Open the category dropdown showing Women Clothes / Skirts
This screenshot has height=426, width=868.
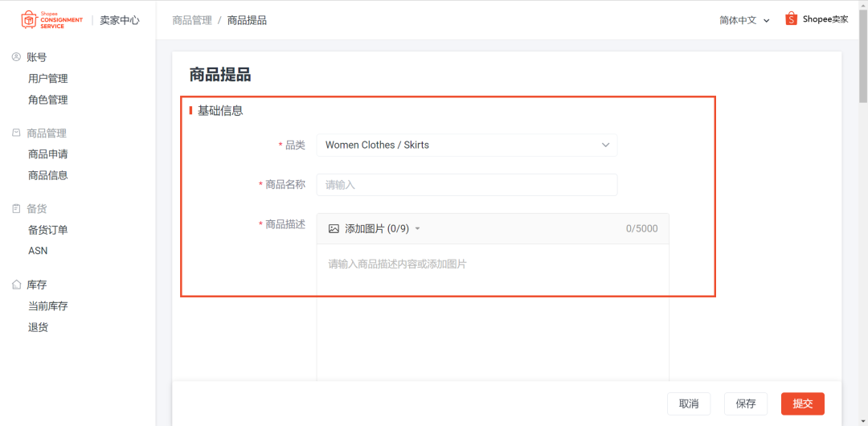click(466, 145)
